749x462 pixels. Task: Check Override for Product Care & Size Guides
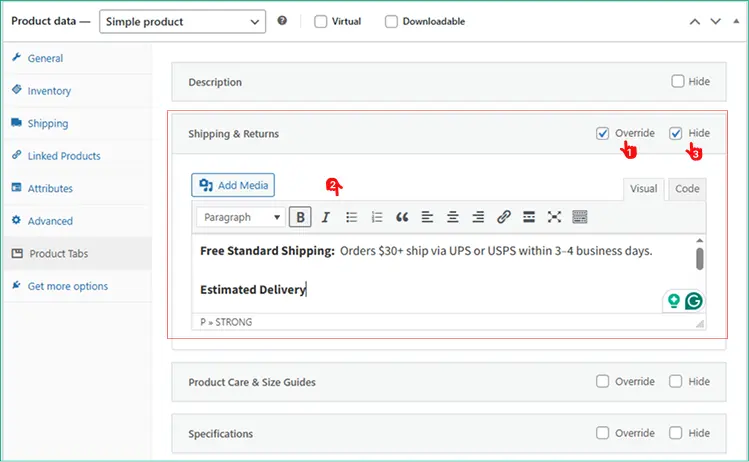click(x=602, y=381)
